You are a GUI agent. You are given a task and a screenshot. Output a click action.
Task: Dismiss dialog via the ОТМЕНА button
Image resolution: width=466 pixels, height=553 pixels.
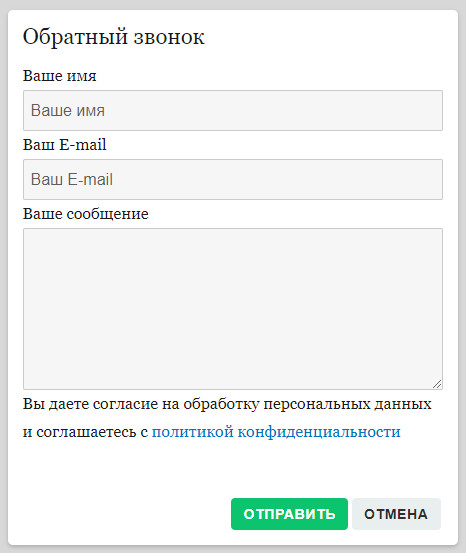pos(396,514)
